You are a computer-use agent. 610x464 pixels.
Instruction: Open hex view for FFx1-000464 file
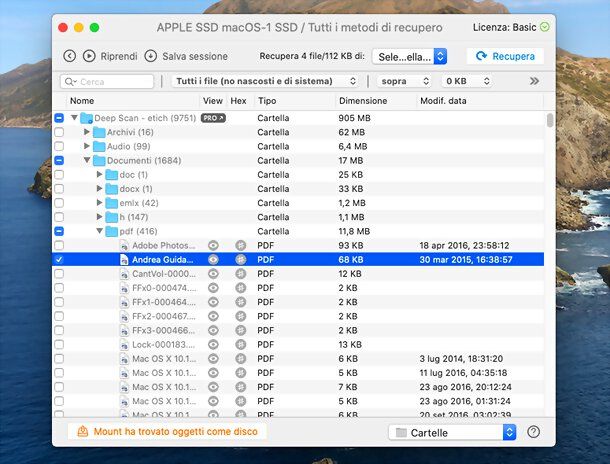(241, 302)
